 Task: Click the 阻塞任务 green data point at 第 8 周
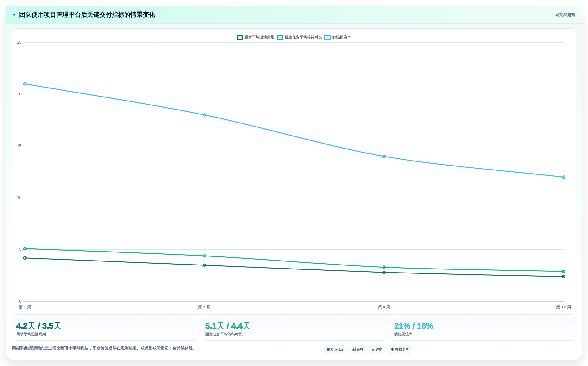(384, 267)
